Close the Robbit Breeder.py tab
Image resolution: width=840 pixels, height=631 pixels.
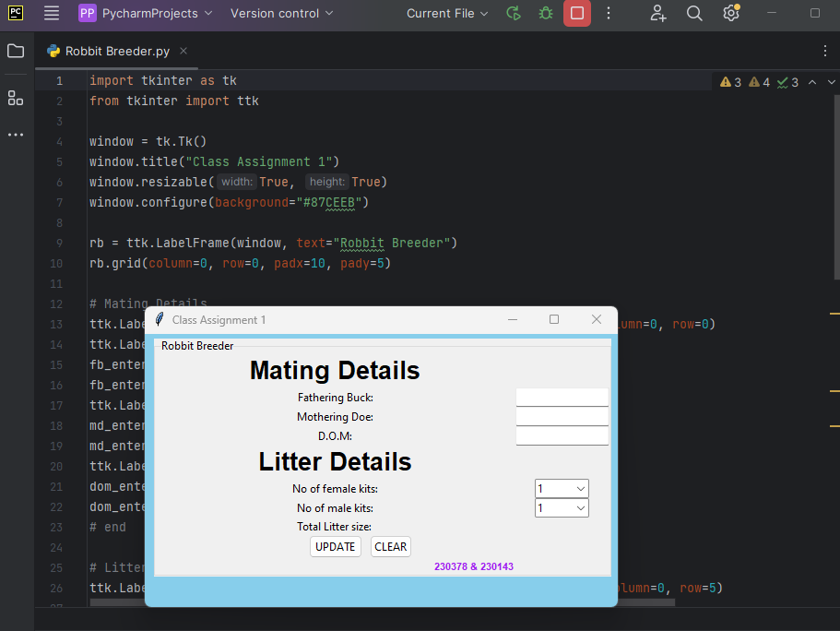pyautogui.click(x=183, y=51)
